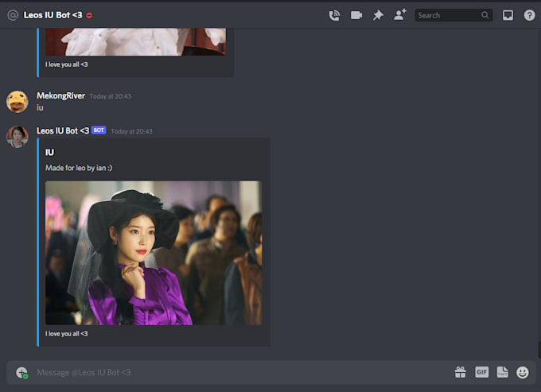This screenshot has width=541, height=392.
Task: Open pinned messages
Action: 378,15
